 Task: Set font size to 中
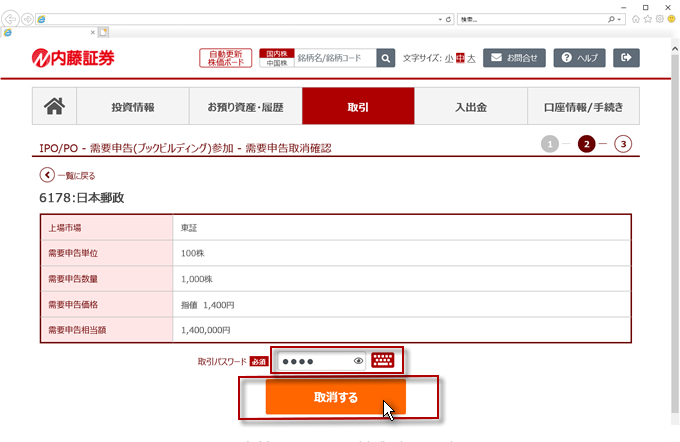[x=460, y=58]
